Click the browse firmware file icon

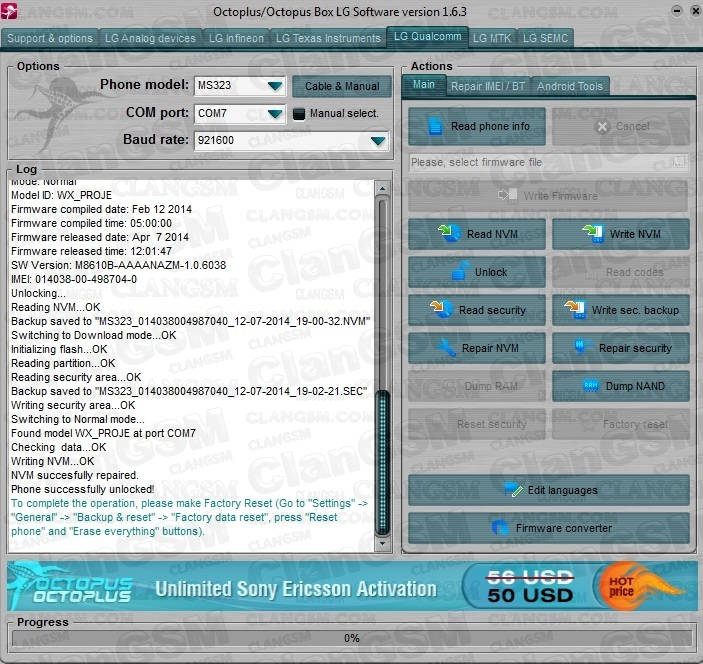(679, 162)
